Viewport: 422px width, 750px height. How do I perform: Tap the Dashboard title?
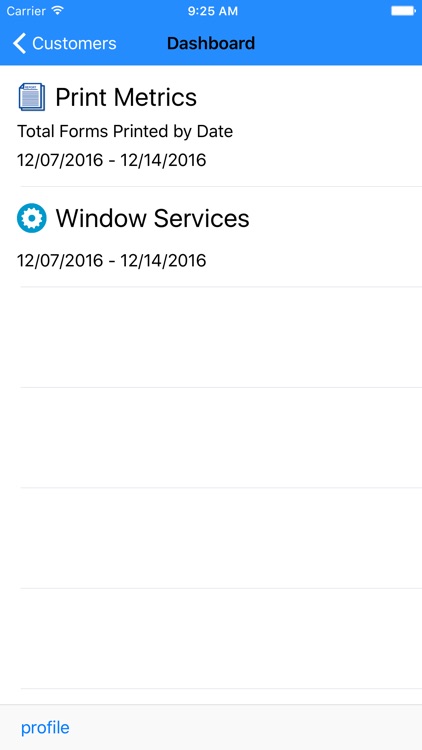point(211,44)
